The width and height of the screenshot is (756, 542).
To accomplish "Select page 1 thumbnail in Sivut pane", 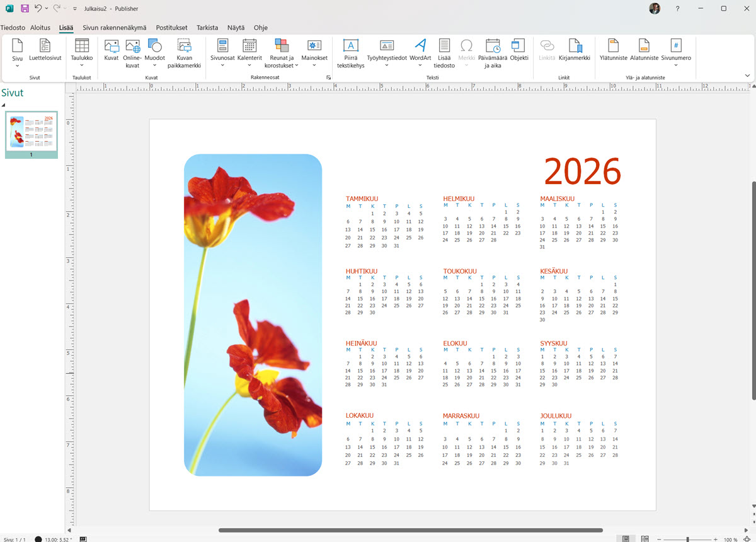I will coord(31,132).
